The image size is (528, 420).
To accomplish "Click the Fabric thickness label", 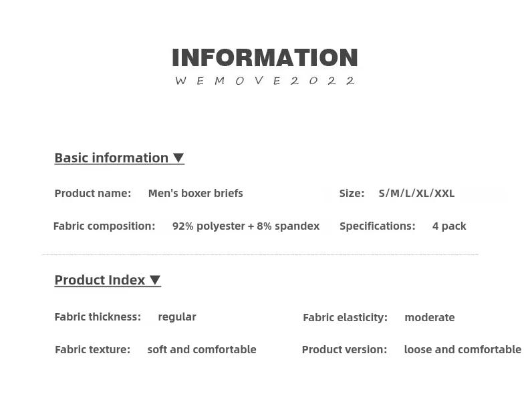I will coord(98,317).
